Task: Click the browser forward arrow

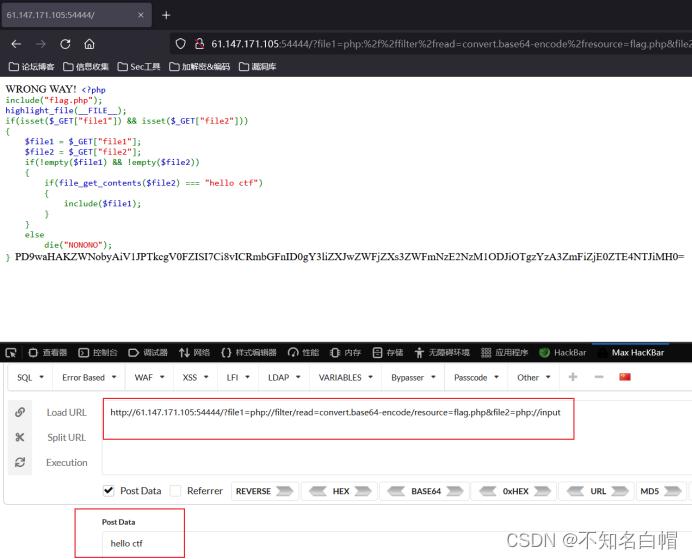Action: (x=41, y=44)
